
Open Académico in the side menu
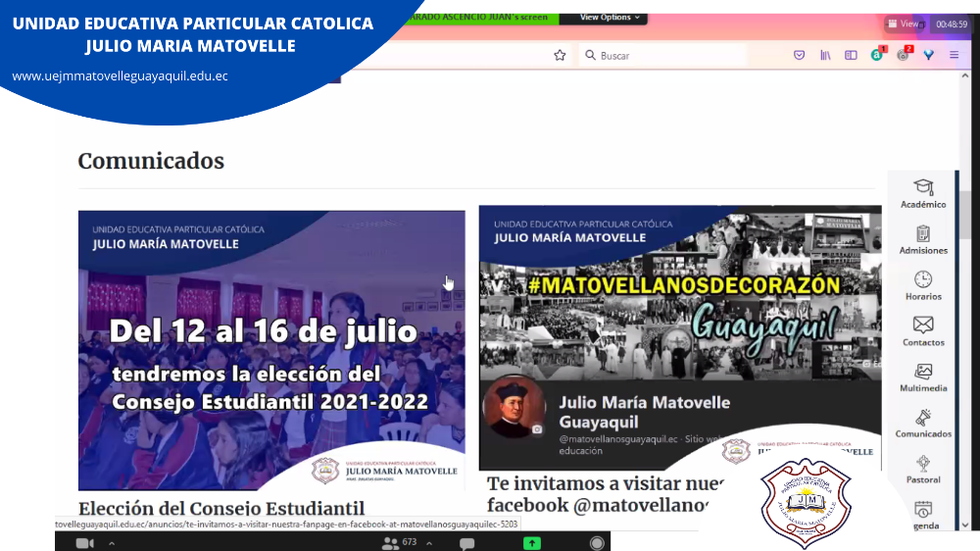923,193
